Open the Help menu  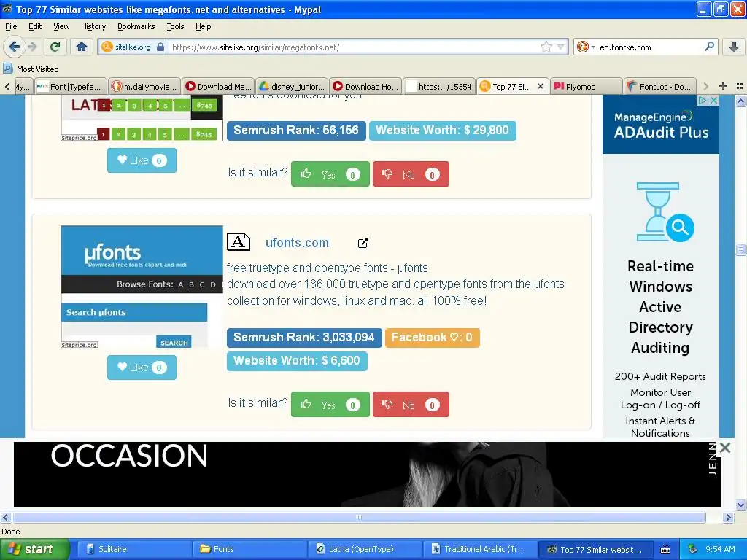tap(203, 26)
